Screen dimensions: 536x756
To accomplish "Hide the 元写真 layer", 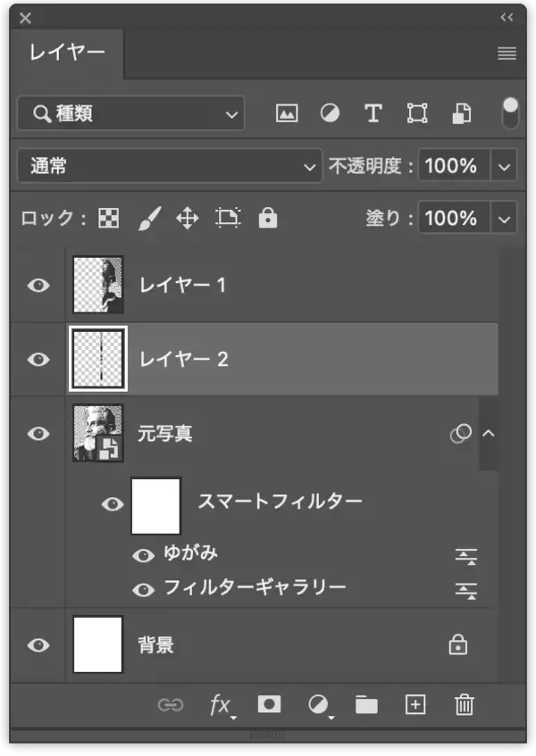I will [x=38, y=434].
